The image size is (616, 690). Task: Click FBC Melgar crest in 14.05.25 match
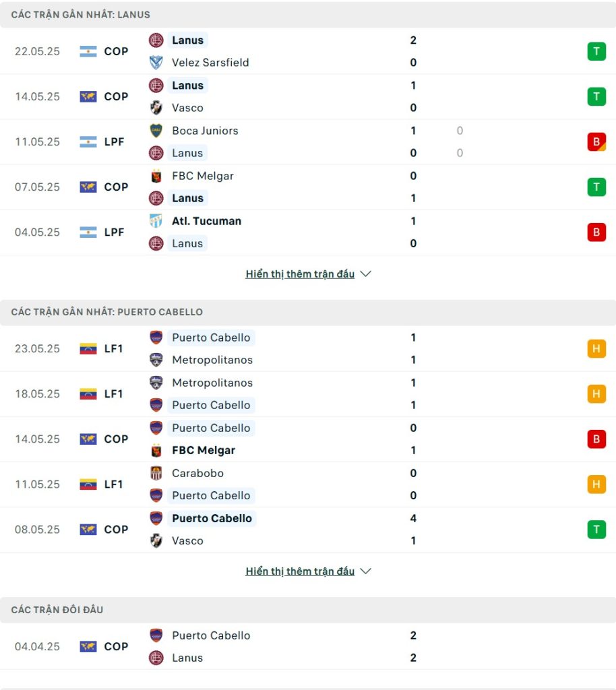(x=156, y=451)
